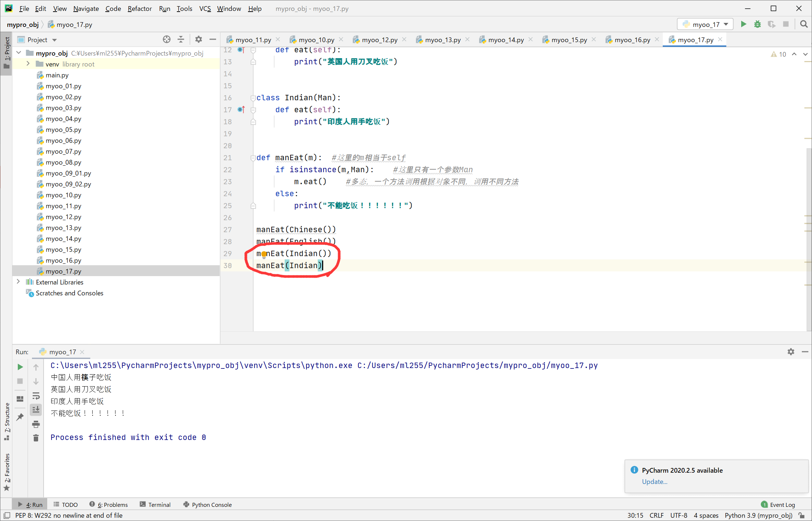Clear all run output with the trash icon

36,438
